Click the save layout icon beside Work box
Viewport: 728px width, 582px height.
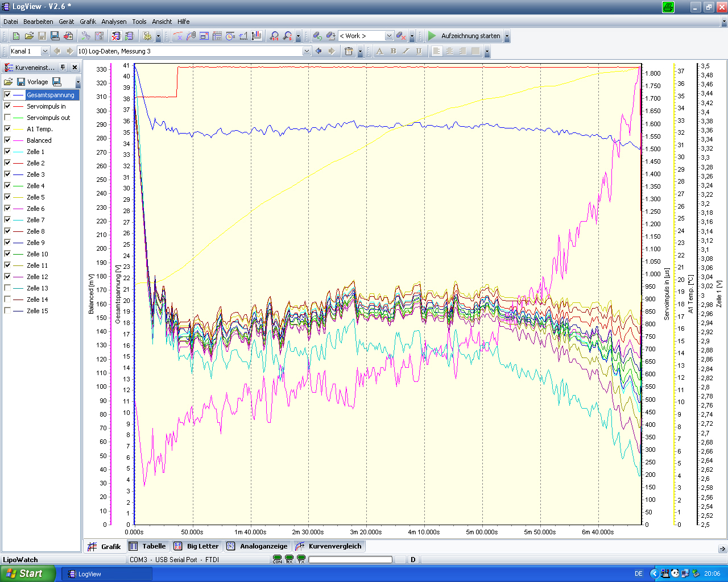point(330,36)
